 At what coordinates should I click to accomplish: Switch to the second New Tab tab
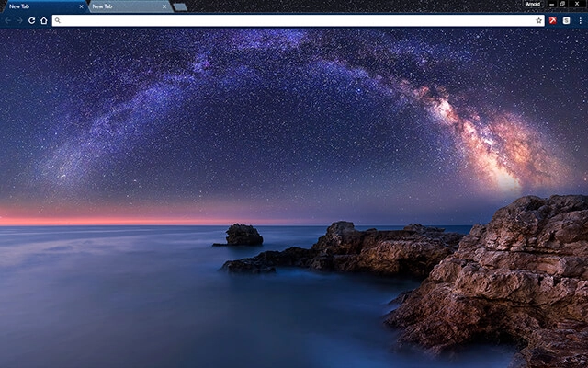(x=130, y=6)
